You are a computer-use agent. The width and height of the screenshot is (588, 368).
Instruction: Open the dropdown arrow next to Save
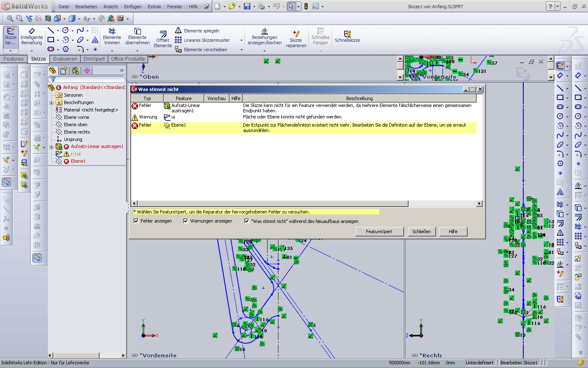pos(254,7)
